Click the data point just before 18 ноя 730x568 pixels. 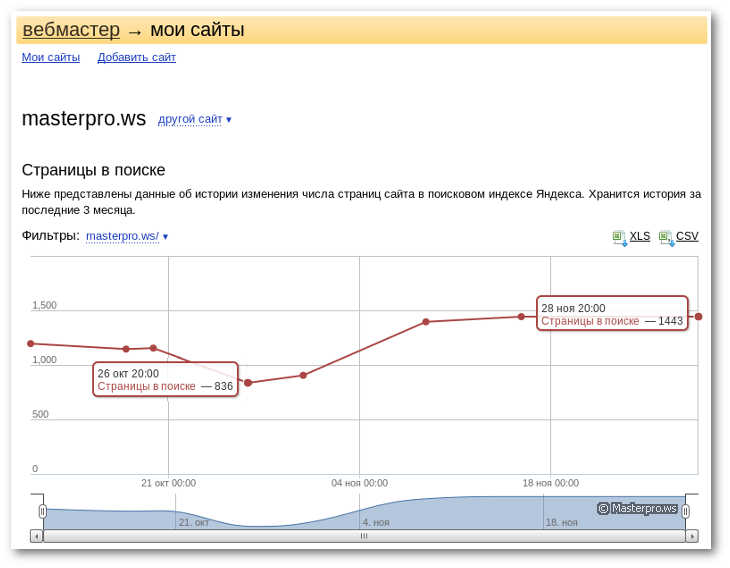click(521, 317)
